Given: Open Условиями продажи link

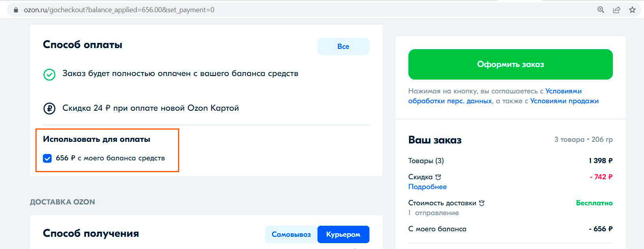Looking at the screenshot, I should click(x=564, y=101).
